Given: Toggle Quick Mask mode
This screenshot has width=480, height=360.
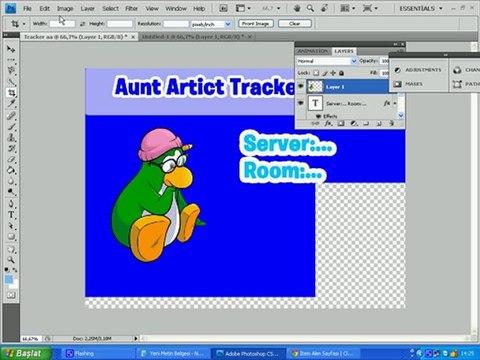Looking at the screenshot, I should 11,295.
